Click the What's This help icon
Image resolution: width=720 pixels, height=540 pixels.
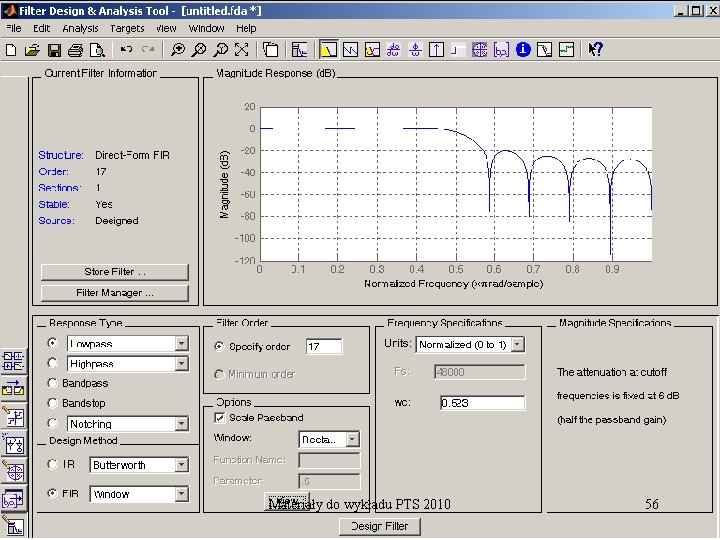(x=596, y=49)
